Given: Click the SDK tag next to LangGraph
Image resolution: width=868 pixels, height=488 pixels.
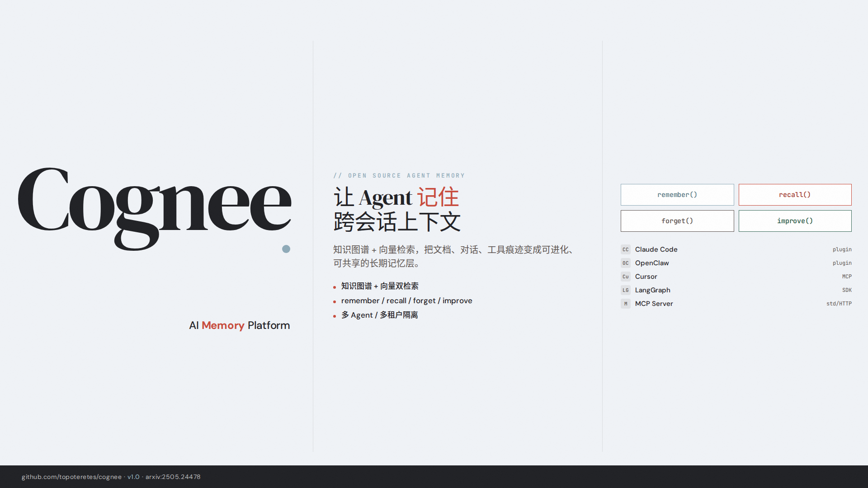Looking at the screenshot, I should (x=847, y=290).
